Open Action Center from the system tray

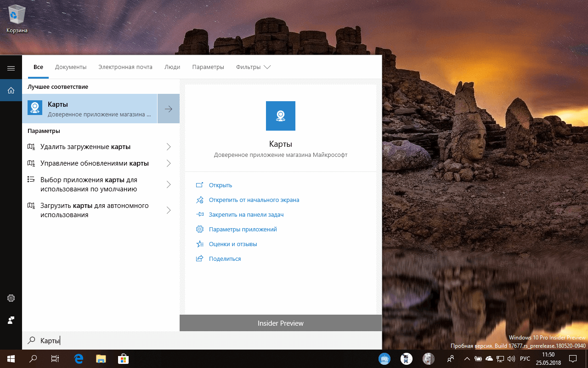coord(573,358)
